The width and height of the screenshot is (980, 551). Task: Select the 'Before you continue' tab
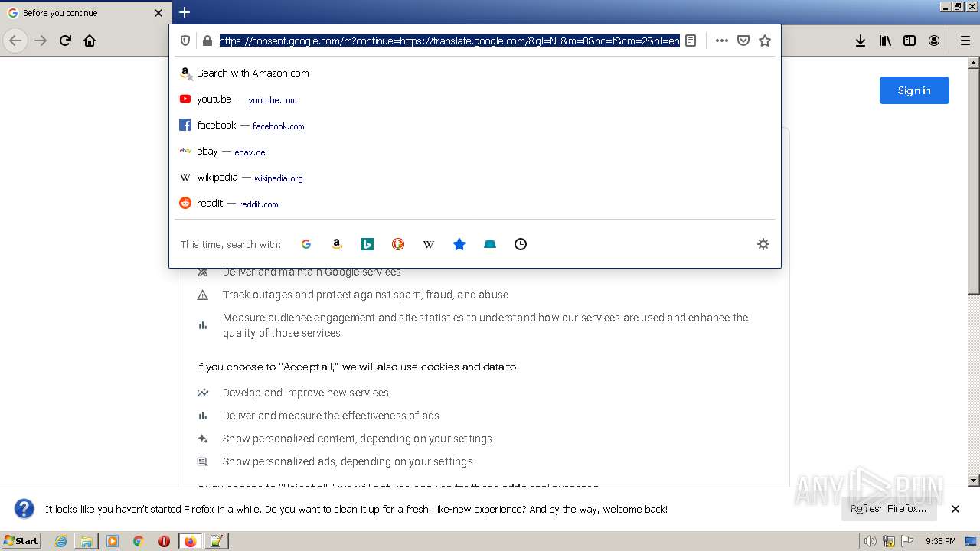86,13
